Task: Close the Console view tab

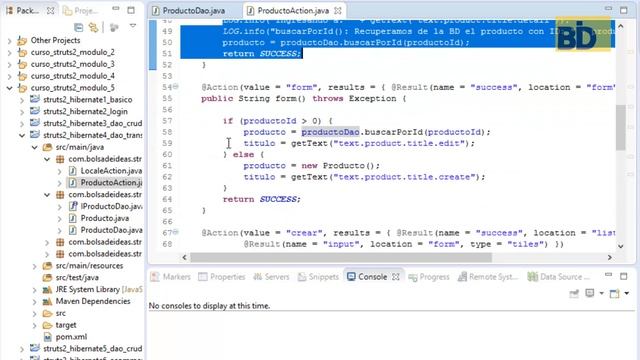Action: coord(396,277)
